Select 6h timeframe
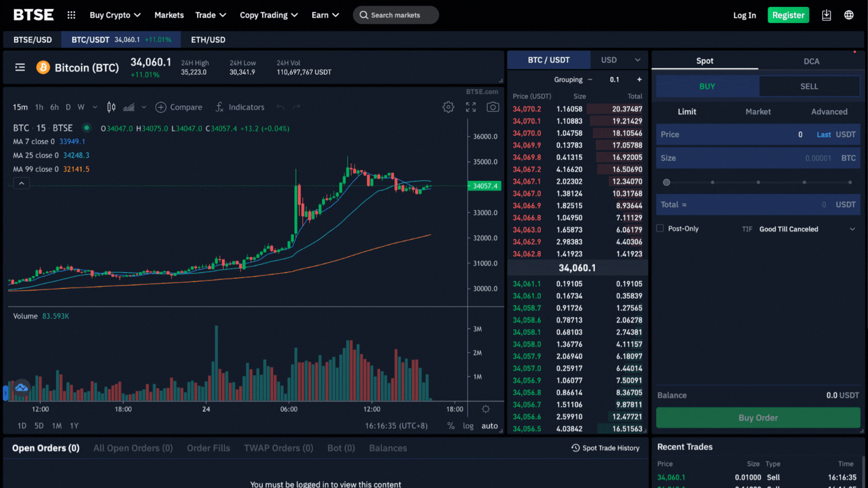The image size is (868, 488). [54, 107]
